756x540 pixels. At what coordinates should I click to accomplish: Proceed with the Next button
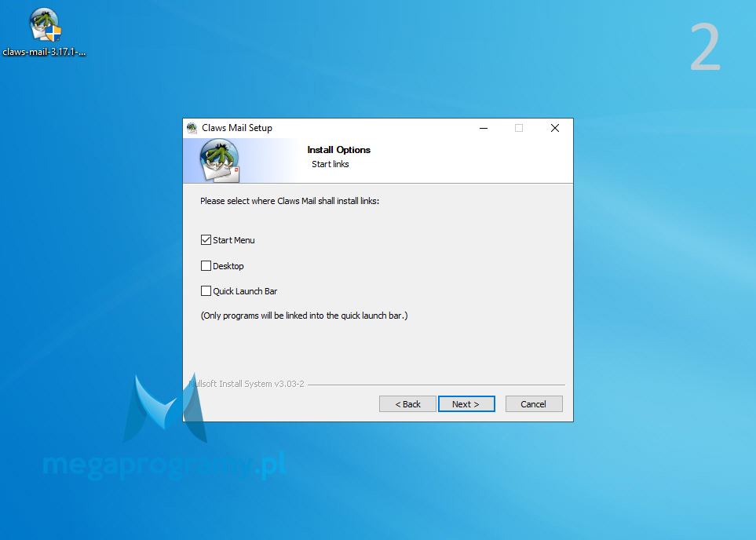pos(466,404)
